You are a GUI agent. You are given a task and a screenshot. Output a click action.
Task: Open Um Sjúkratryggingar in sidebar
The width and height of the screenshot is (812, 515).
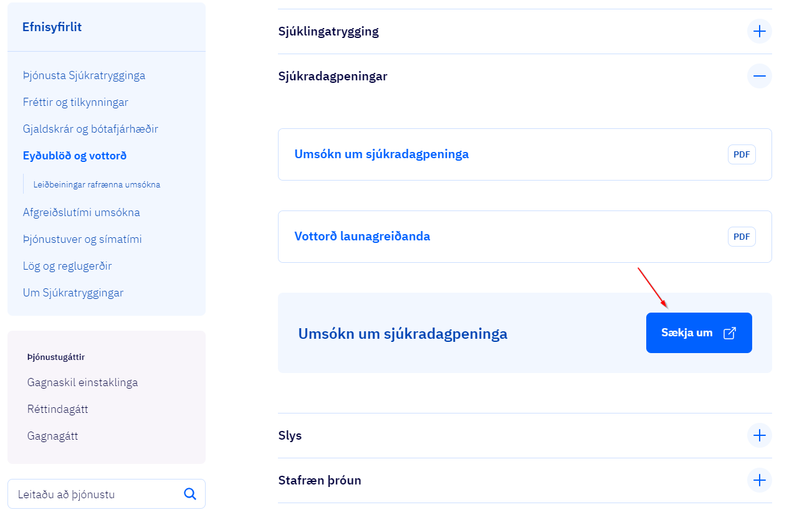(x=73, y=293)
